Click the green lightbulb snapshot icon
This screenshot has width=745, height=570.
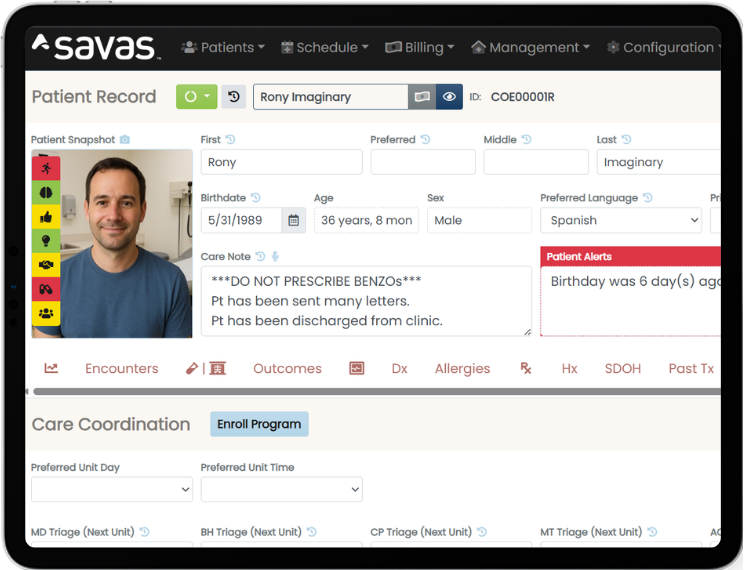46,241
